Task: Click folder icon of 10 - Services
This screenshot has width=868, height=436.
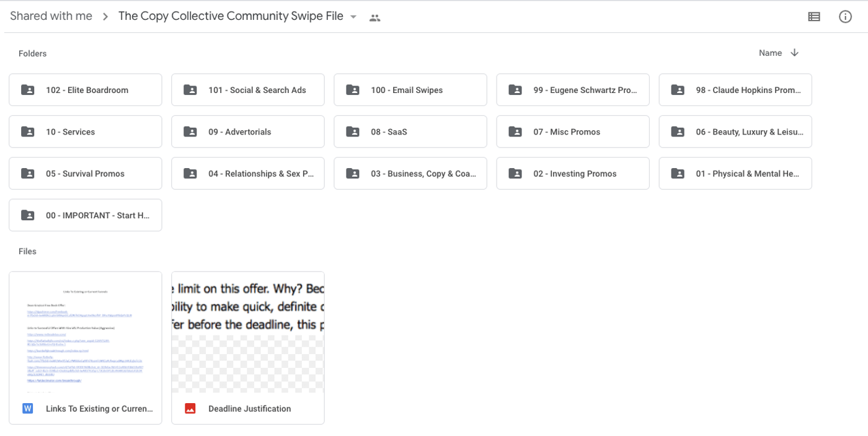Action: coord(28,131)
